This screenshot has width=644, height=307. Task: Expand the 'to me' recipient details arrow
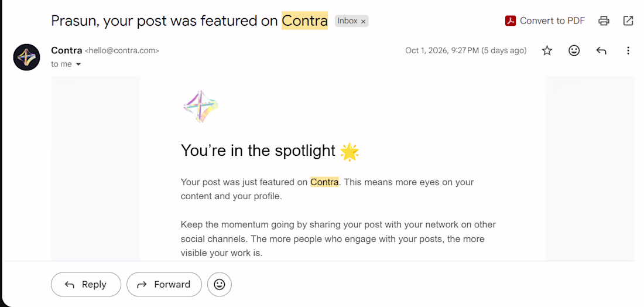(x=78, y=64)
